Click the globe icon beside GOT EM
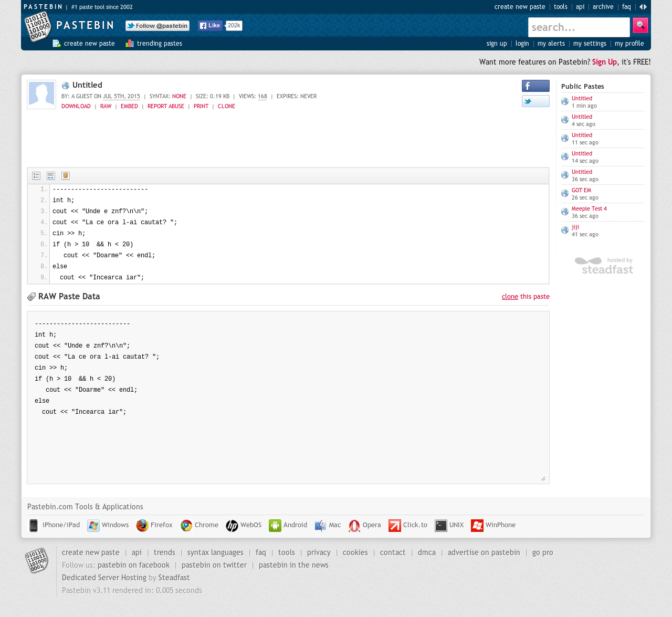The image size is (672, 617). pyautogui.click(x=565, y=193)
